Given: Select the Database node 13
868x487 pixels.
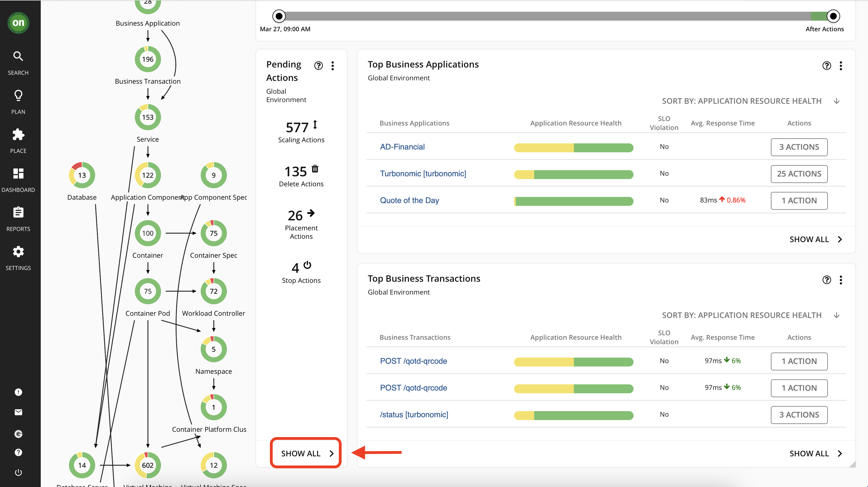Looking at the screenshot, I should click(82, 175).
